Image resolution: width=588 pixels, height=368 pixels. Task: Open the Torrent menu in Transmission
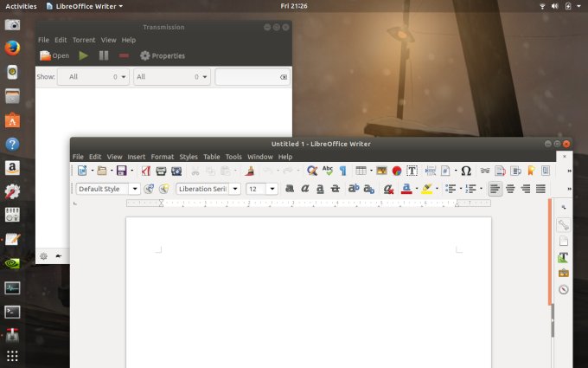[84, 40]
